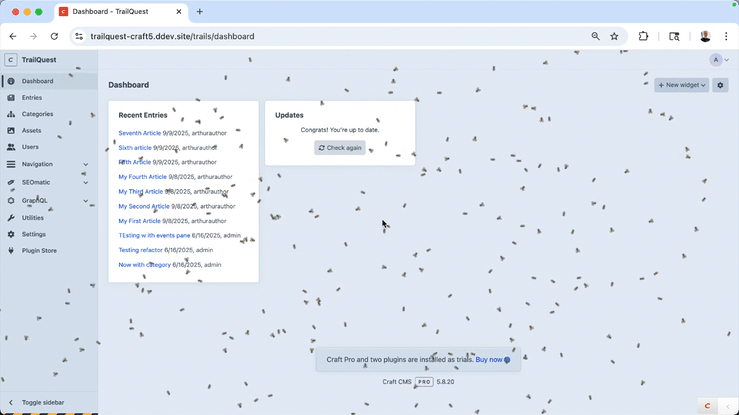The image size is (739, 415).
Task: Expand the SEOmatic submenu chevron
Action: click(85, 183)
